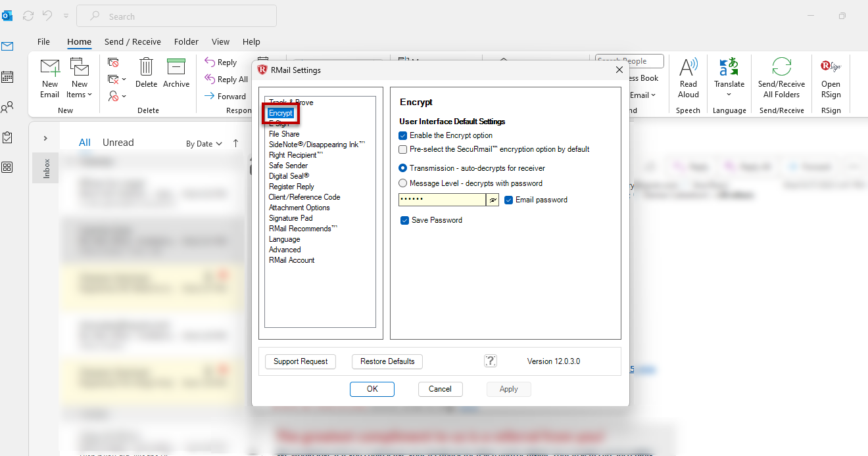The width and height of the screenshot is (868, 456).
Task: Open Mail view in the left sidebar
Action: coord(7,46)
